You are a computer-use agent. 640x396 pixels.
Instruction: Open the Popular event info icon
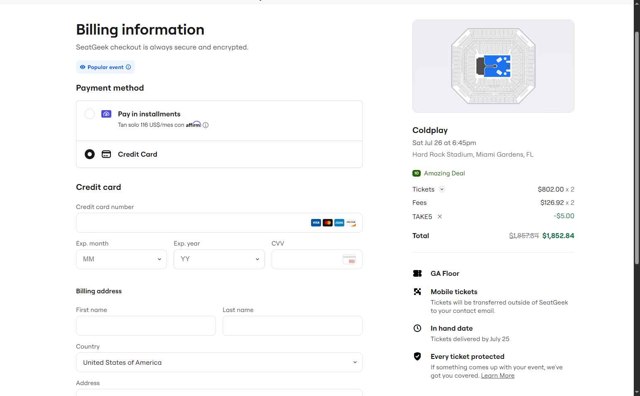[129, 67]
